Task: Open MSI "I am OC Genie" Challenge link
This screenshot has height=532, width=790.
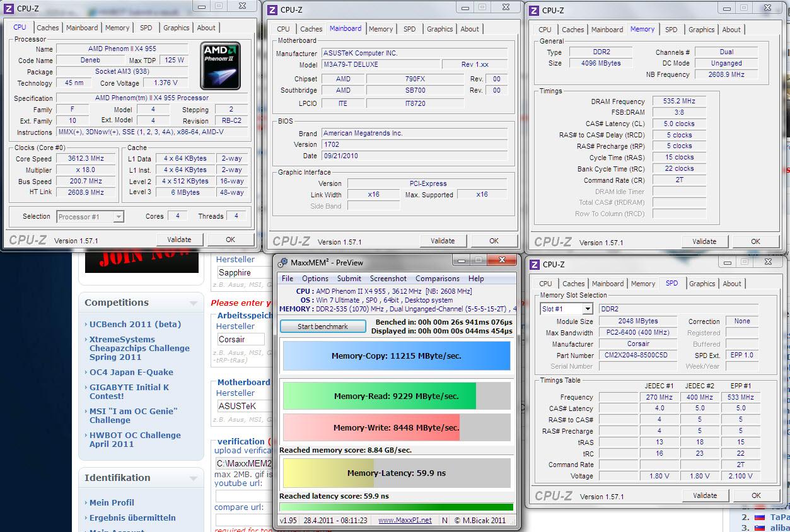Action: (x=134, y=415)
